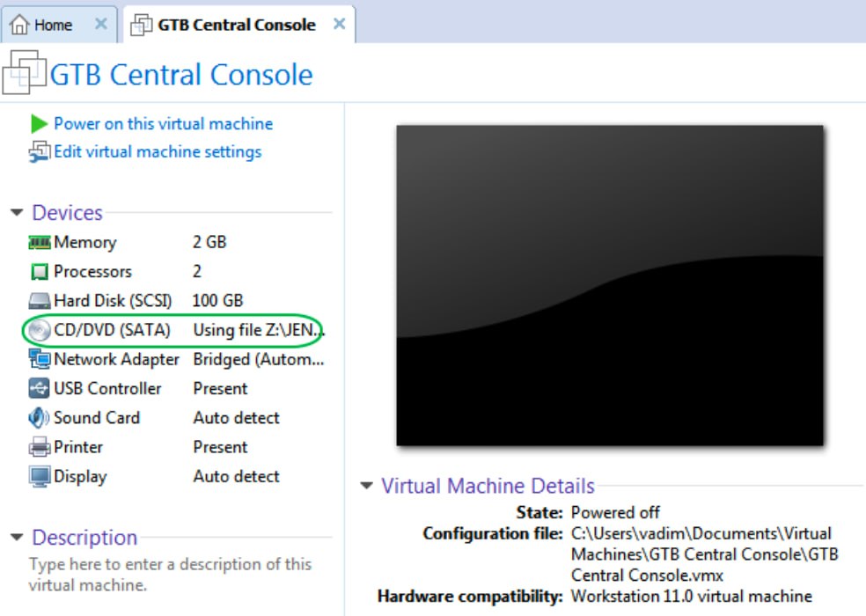
Task: Select the Sound Card label
Action: [x=97, y=418]
